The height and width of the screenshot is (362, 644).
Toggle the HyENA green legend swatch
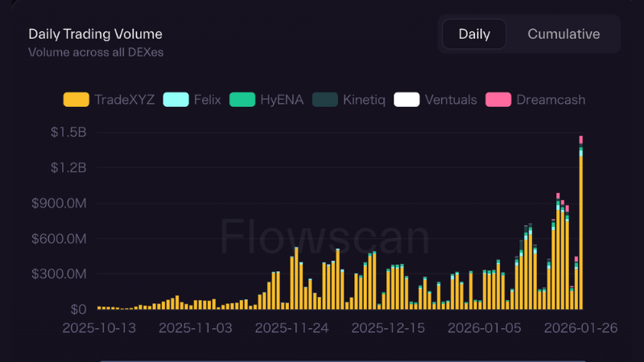(242, 100)
